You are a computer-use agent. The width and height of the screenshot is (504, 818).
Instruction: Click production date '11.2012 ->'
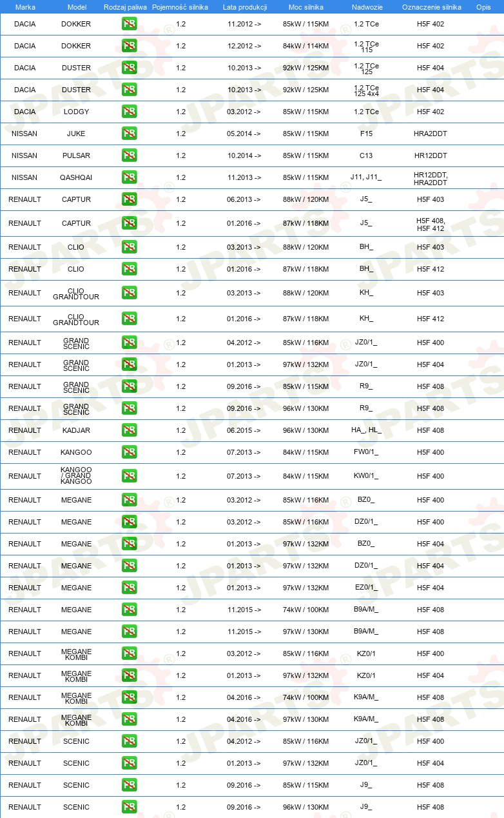coord(244,24)
